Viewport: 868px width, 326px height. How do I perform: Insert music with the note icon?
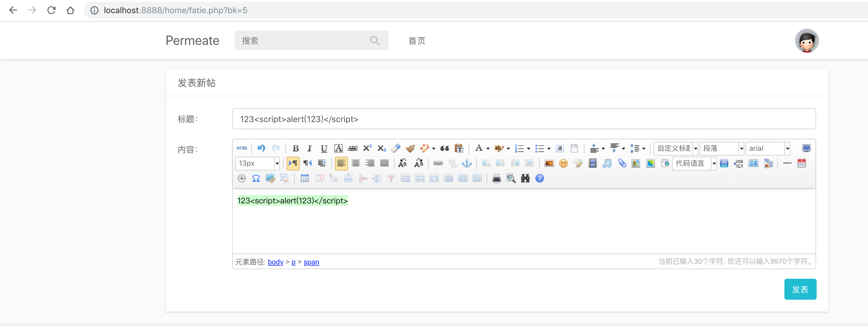click(607, 163)
